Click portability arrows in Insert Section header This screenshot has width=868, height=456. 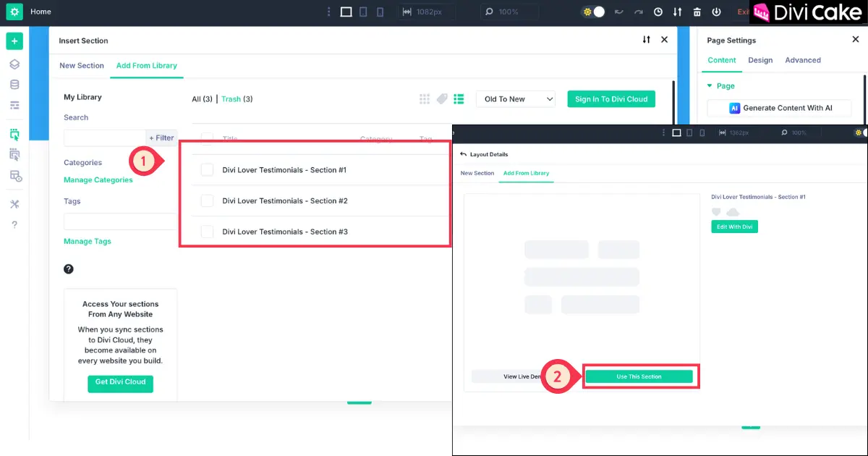[647, 40]
